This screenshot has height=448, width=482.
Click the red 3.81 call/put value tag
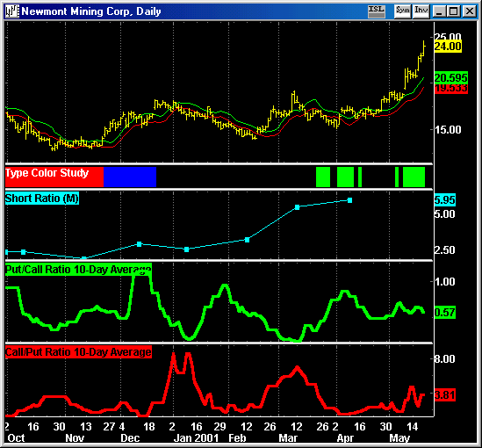tap(445, 395)
